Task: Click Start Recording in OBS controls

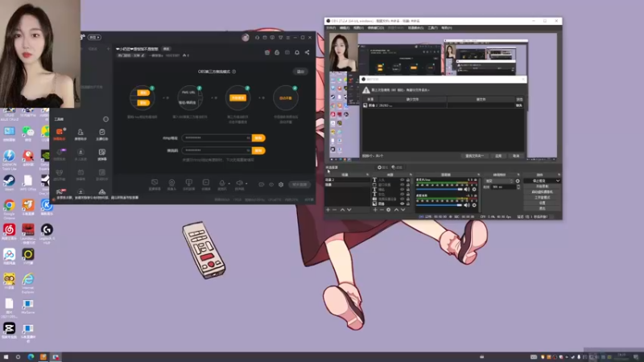Action: [x=543, y=187]
